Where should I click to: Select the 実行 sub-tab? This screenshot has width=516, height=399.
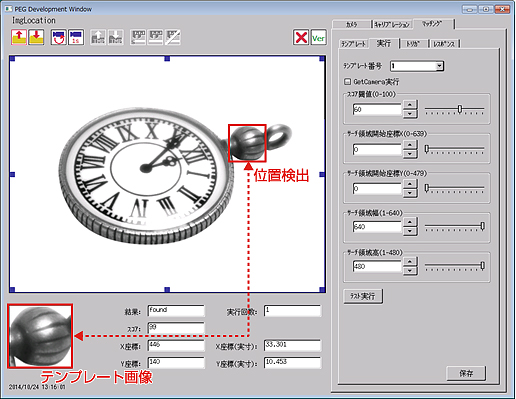tap(384, 43)
